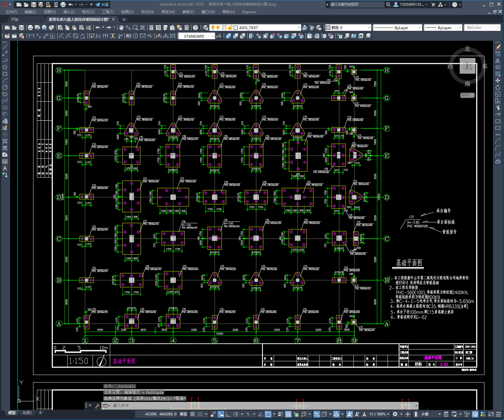Click the 共享 share button
This screenshot has width=504, height=420.
click(x=102, y=5)
